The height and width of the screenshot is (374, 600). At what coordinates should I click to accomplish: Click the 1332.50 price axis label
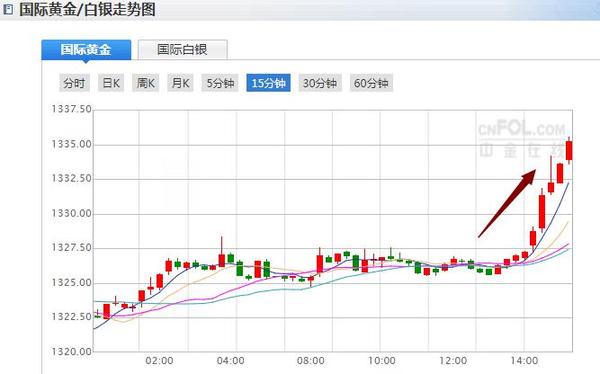tap(72, 178)
